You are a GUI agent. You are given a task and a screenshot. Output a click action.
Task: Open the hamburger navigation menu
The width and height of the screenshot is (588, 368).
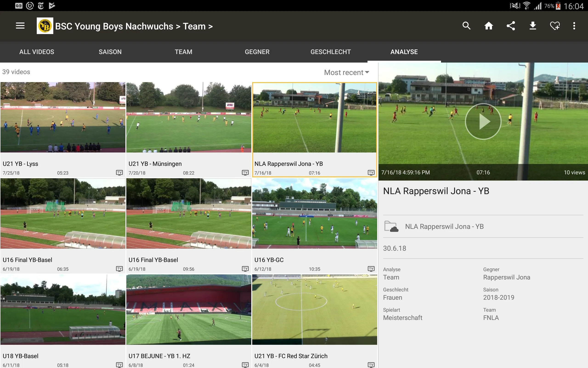[x=20, y=26]
